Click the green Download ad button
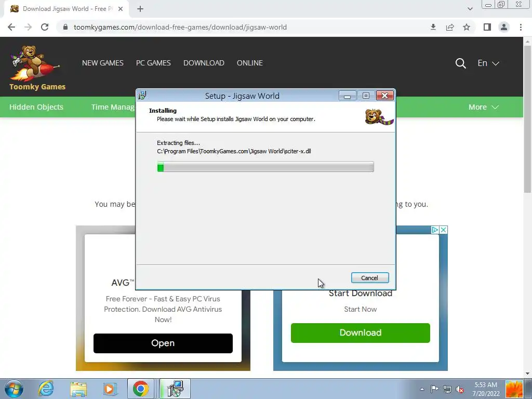Image resolution: width=532 pixels, height=399 pixels. tap(361, 332)
